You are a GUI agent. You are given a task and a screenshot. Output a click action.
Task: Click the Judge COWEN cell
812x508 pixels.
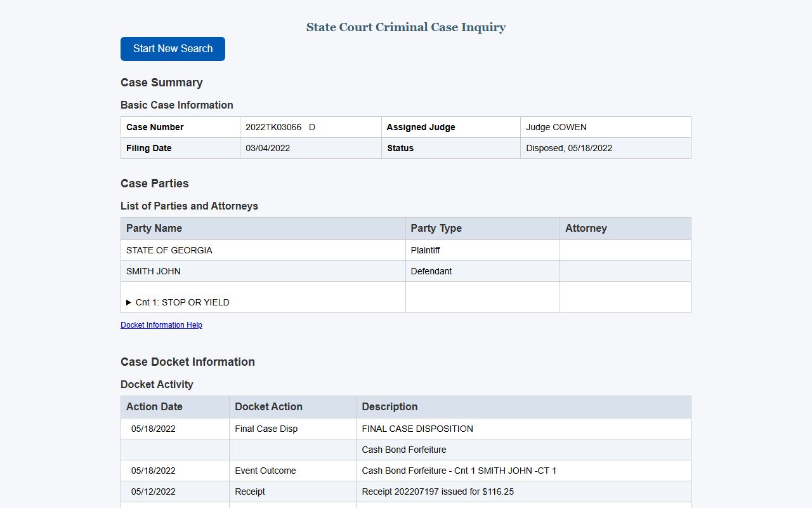pyautogui.click(x=606, y=127)
